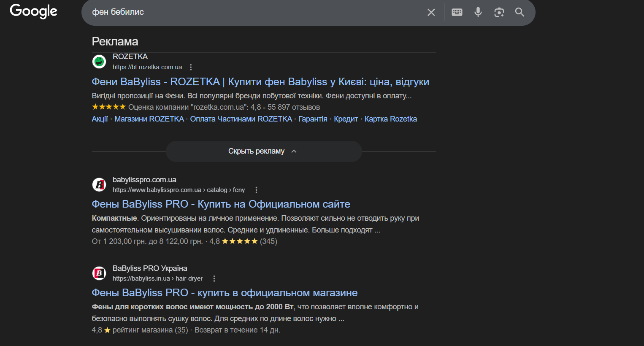
Task: Submit search with the magnifier icon
Action: (520, 12)
